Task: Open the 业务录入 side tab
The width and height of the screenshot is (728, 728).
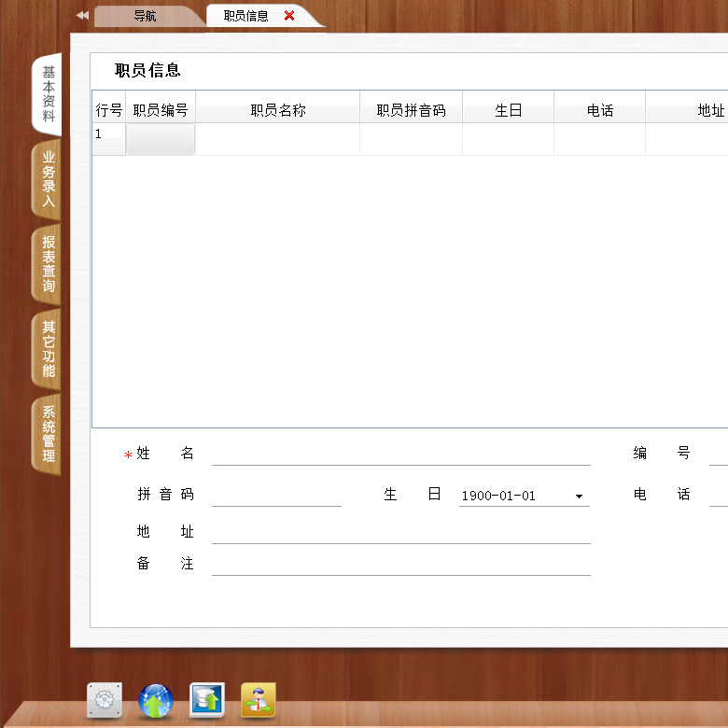Action: pos(48,179)
